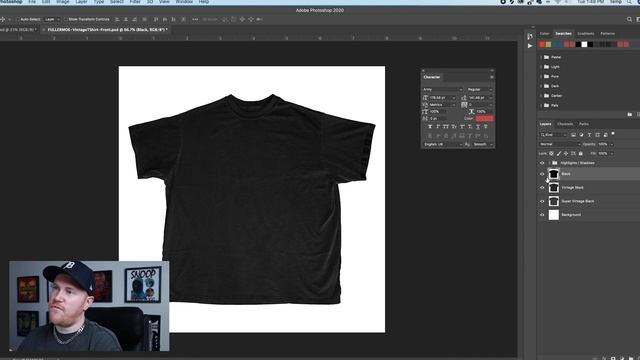Open the Metrics kerning dropdown
The image size is (640, 360).
coord(442,104)
